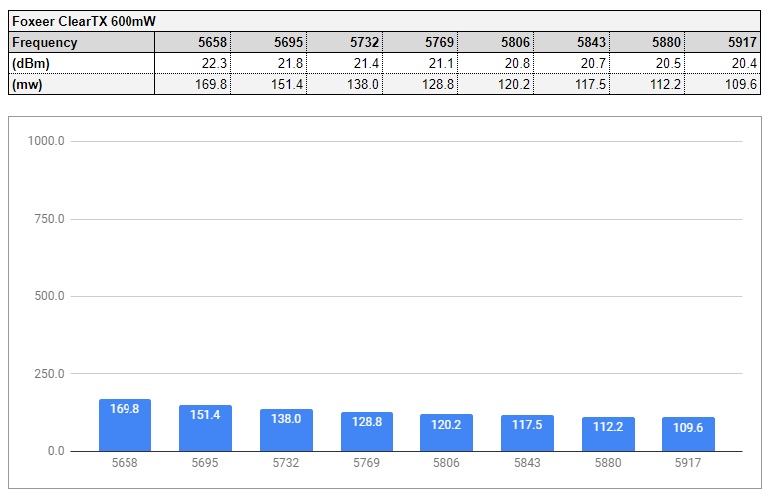
Task: Select the (dBm) row label cell
Action: pos(82,63)
